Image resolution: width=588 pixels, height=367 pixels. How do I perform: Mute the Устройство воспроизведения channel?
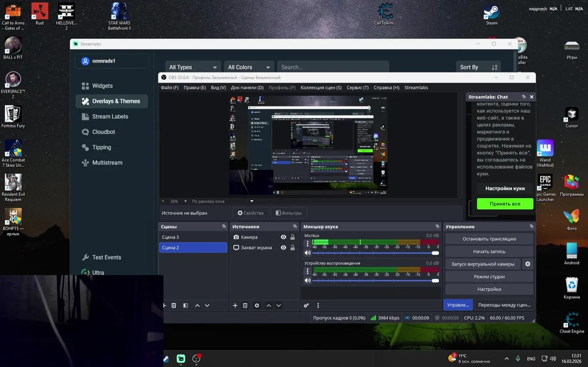click(307, 280)
